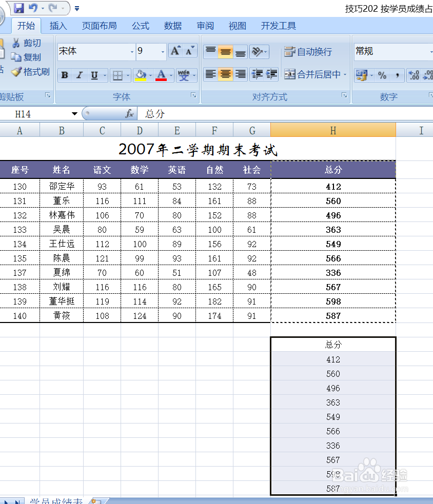Switch to 视图 tab

(238, 26)
